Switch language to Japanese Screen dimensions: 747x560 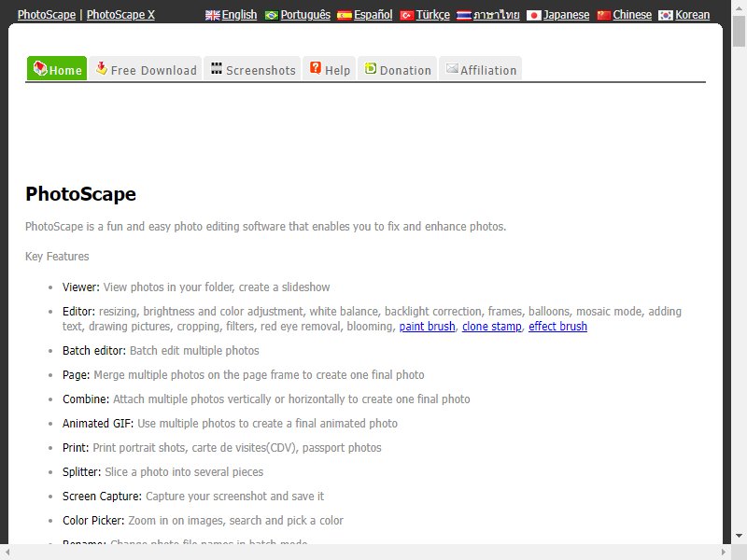pos(566,15)
